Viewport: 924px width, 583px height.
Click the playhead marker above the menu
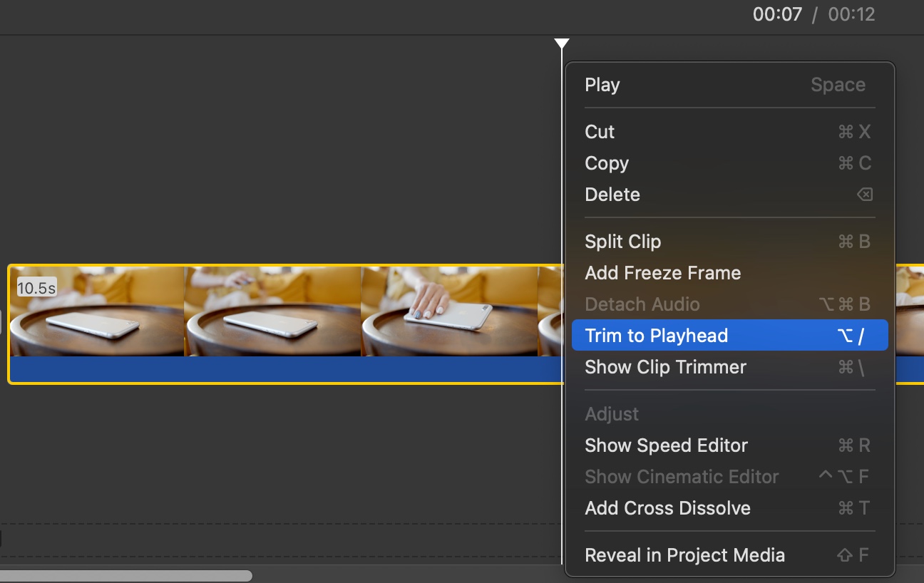click(x=561, y=44)
